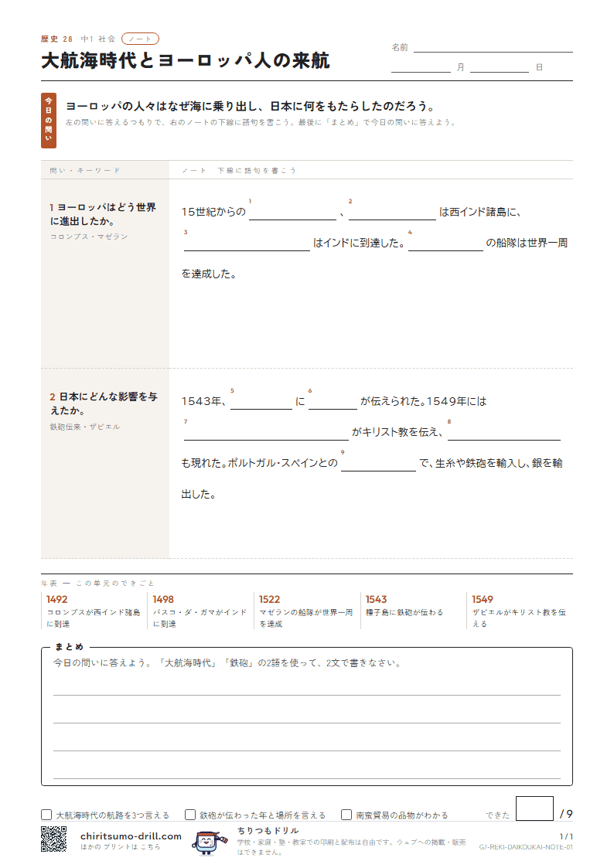The height and width of the screenshot is (868, 614).
Task: Click blank 4 before の船隊は世界一周
Action: pos(445,243)
